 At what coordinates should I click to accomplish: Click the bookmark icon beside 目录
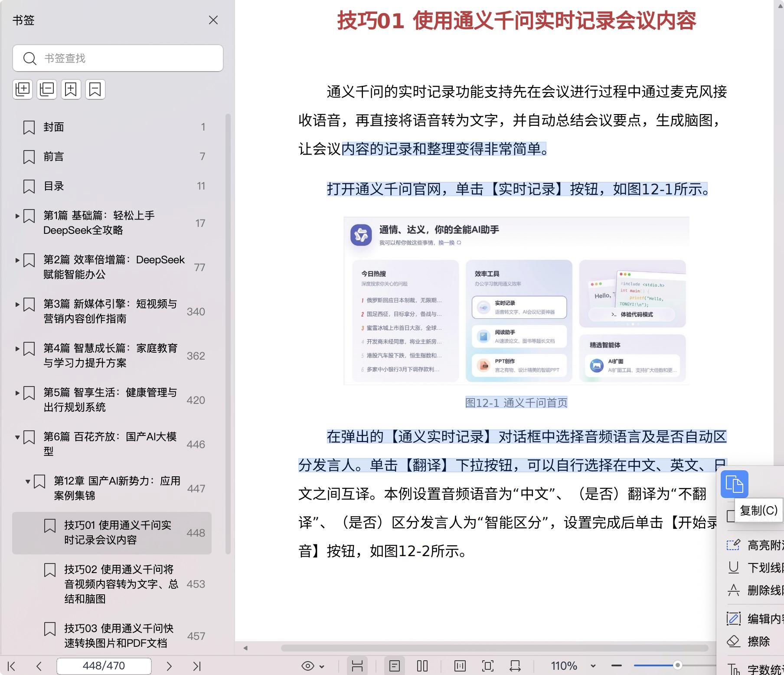tap(29, 187)
